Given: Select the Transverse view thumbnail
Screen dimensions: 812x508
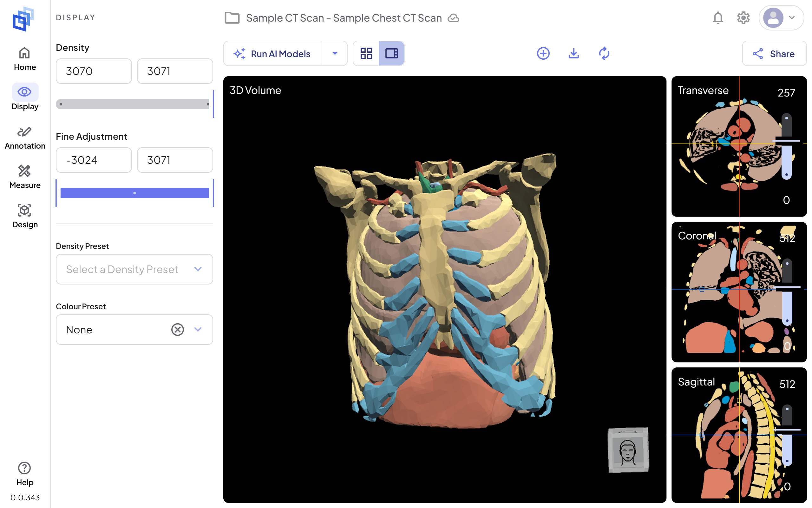Looking at the screenshot, I should click(x=739, y=146).
